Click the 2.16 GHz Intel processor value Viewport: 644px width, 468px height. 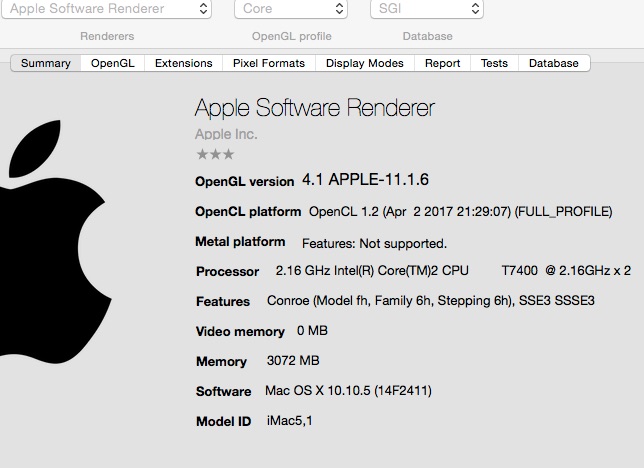point(453,271)
